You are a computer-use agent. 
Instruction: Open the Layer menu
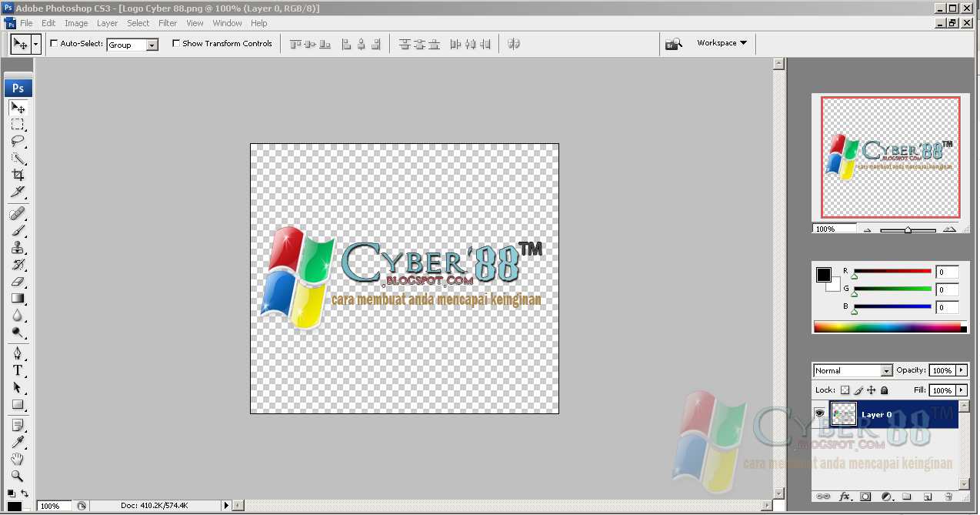point(108,23)
